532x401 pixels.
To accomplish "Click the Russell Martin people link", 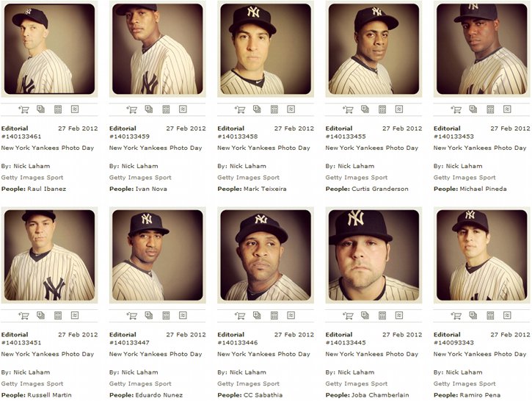I will pos(49,395).
